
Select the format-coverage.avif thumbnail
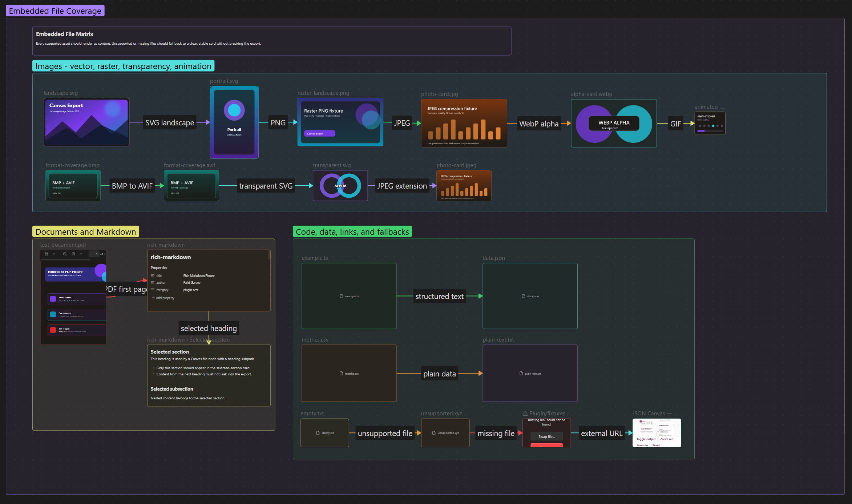click(x=191, y=186)
